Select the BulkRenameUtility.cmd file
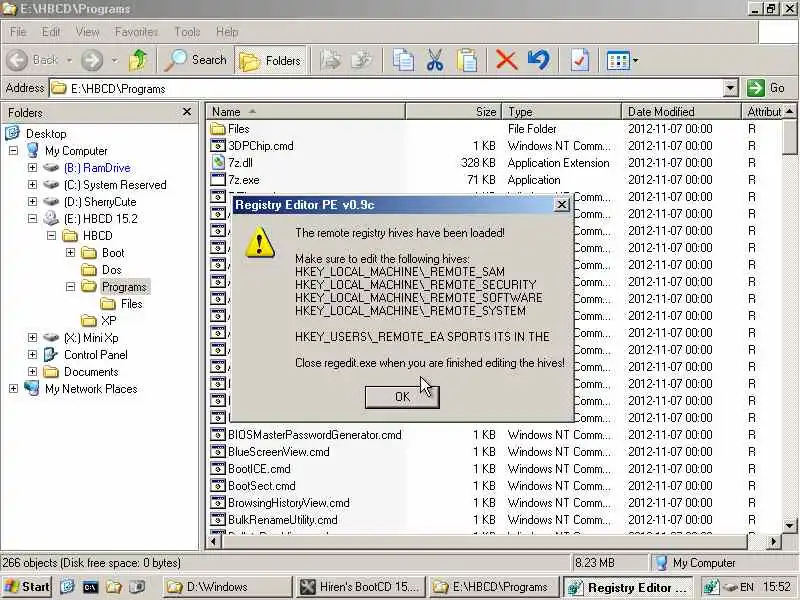Viewport: 800px width, 600px height. click(x=282, y=520)
